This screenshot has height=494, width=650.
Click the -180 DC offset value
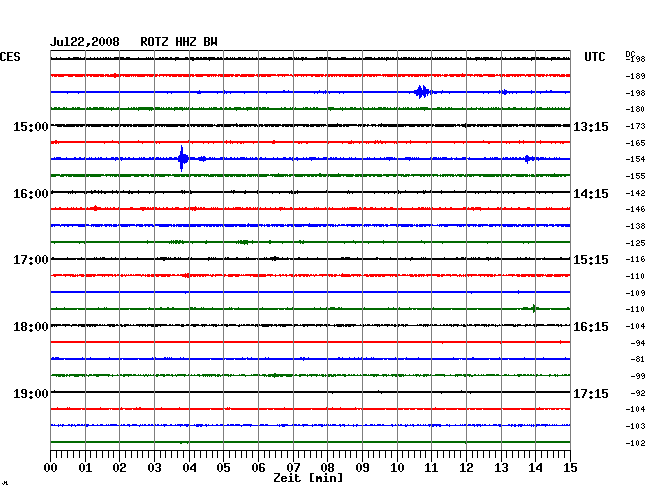635,109
